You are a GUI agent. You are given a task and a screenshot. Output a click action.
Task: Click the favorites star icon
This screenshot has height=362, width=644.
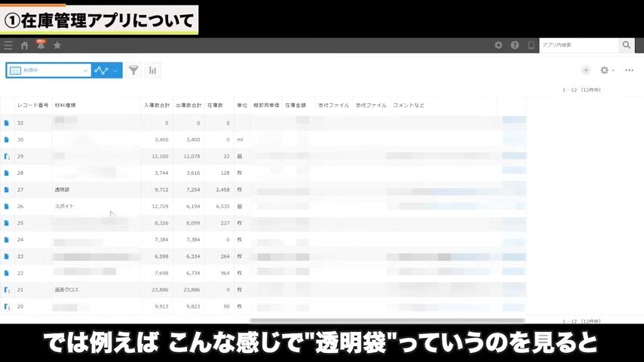[x=57, y=45]
